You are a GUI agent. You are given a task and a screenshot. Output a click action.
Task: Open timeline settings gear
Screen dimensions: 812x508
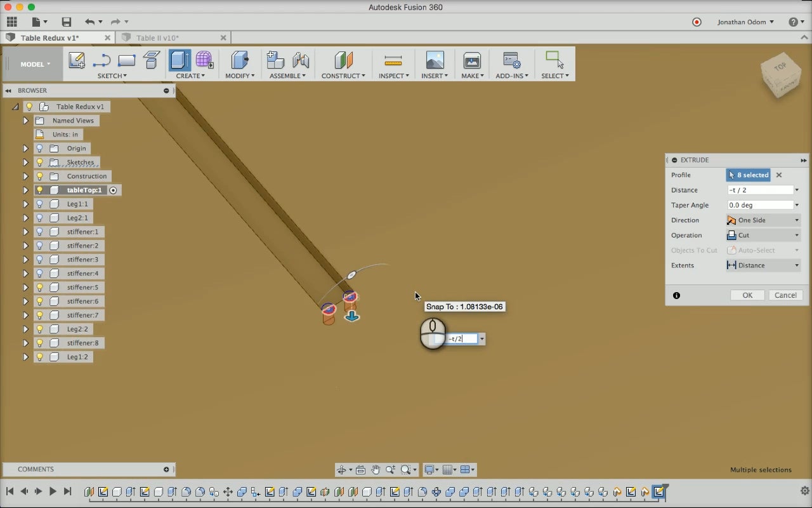click(x=805, y=491)
